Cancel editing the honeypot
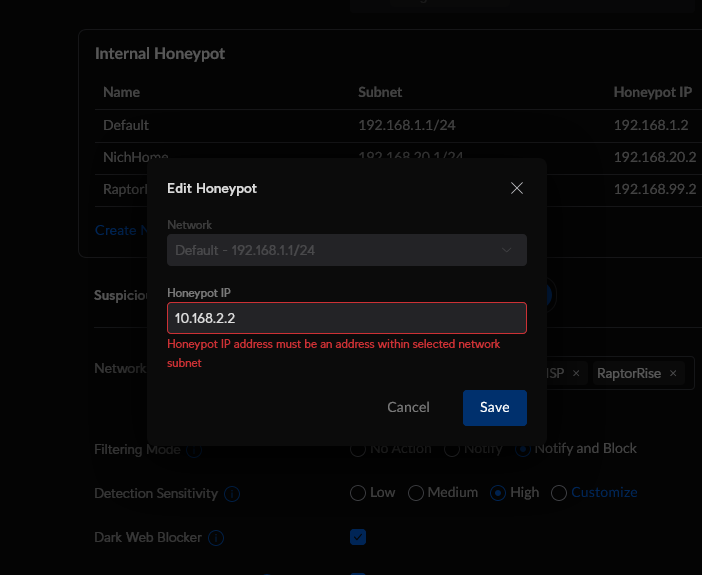Image resolution: width=702 pixels, height=575 pixels. click(408, 407)
